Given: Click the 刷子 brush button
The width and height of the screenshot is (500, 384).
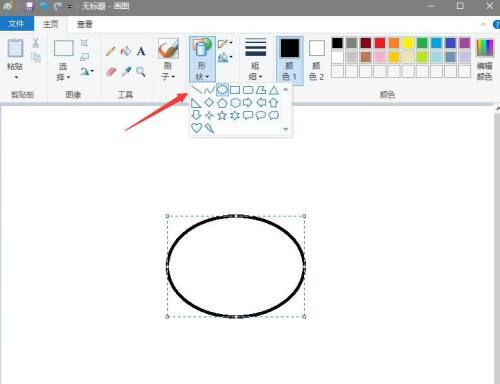Looking at the screenshot, I should pyautogui.click(x=168, y=49).
